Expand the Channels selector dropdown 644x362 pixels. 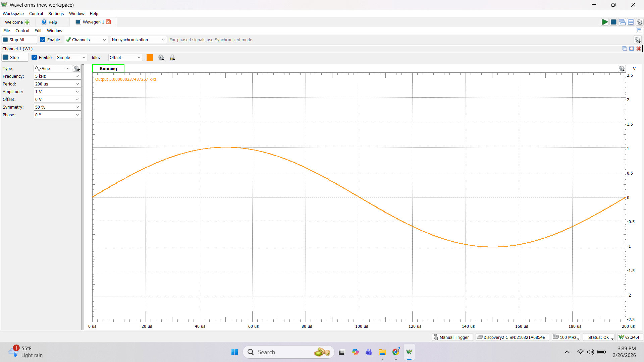(86, 40)
